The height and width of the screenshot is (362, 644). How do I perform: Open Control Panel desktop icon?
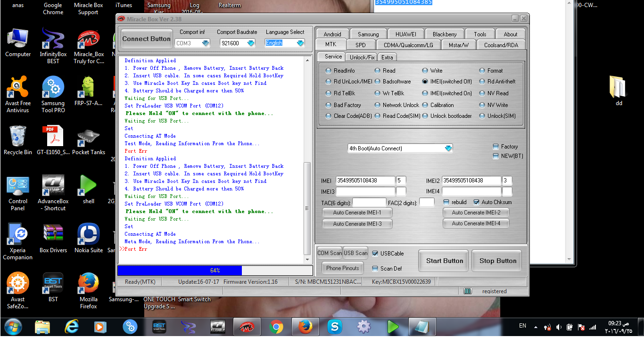point(18,193)
